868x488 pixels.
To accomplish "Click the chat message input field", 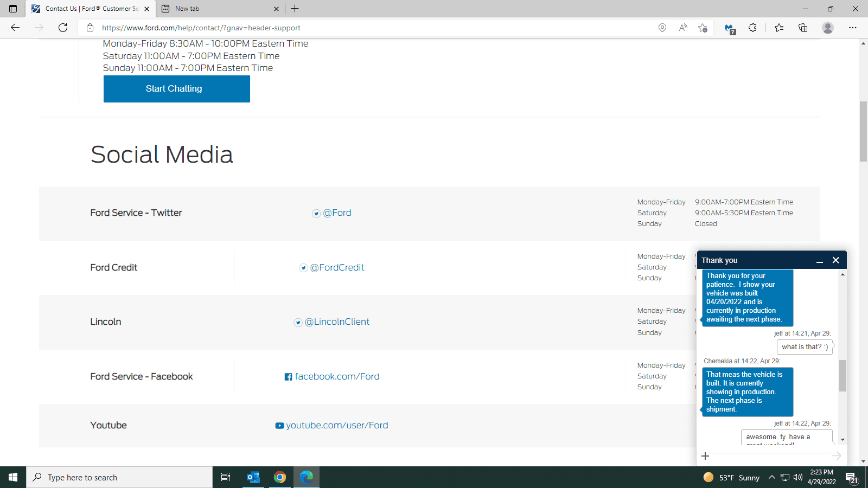I will (x=770, y=456).
